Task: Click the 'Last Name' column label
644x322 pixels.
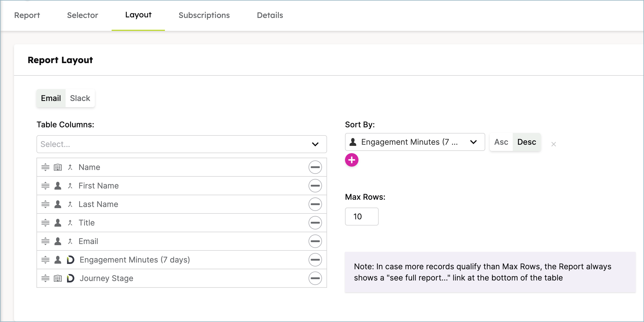Action: click(x=98, y=204)
